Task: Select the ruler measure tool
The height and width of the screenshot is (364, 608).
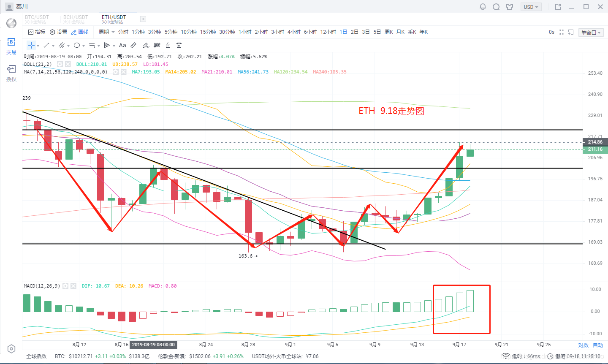Action: pyautogui.click(x=133, y=45)
